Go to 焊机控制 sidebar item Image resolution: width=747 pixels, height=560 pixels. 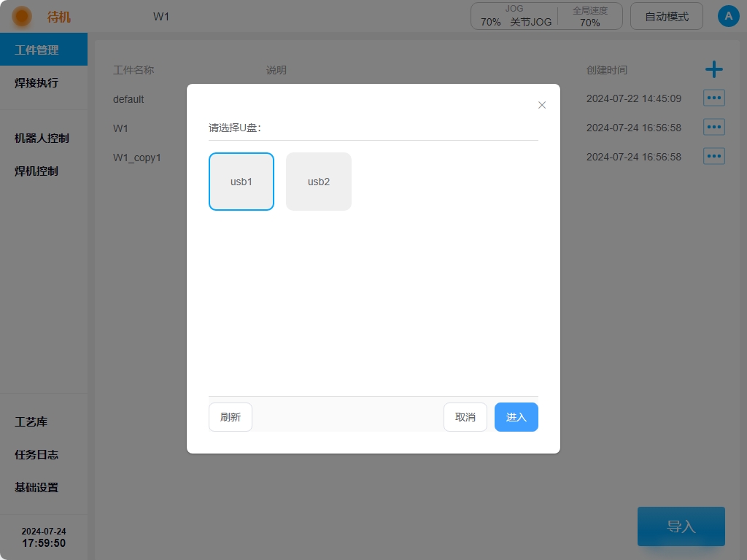(x=36, y=171)
